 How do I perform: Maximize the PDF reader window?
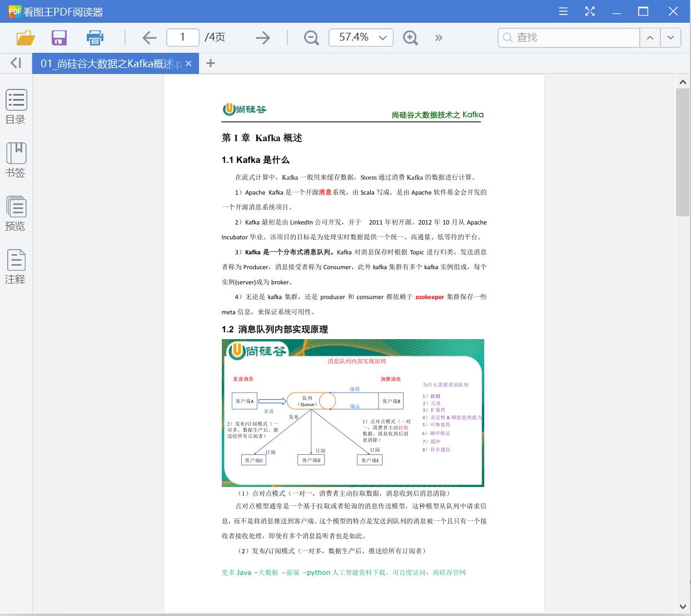[x=643, y=11]
